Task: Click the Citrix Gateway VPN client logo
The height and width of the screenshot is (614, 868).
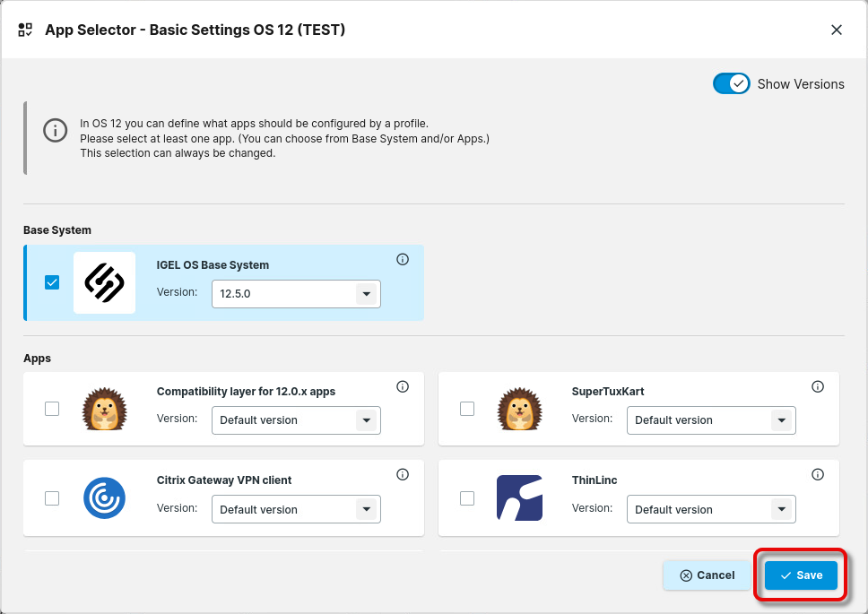Action: coord(104,497)
